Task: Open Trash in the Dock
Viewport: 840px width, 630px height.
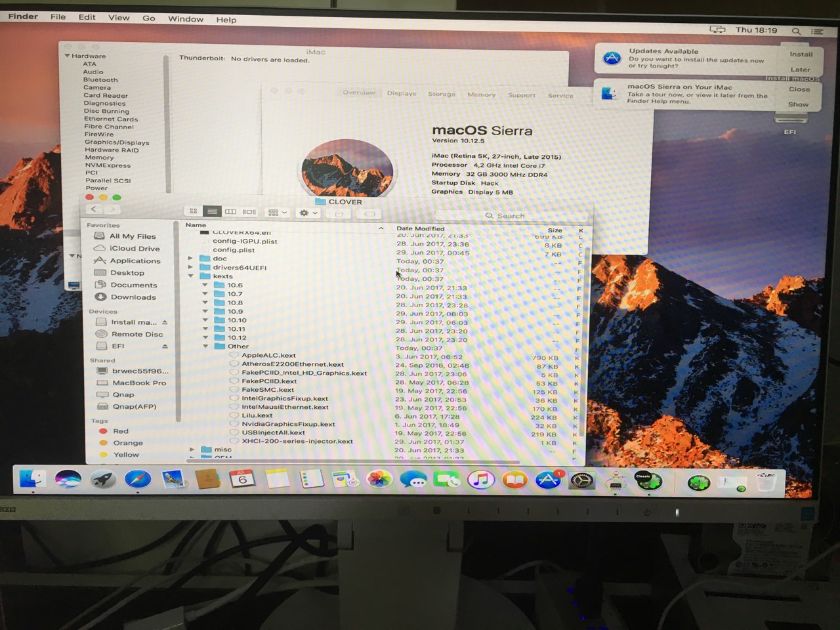Action: (766, 483)
